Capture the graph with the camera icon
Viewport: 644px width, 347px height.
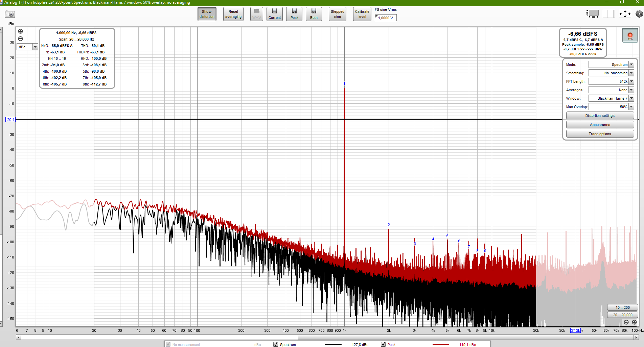point(10,14)
